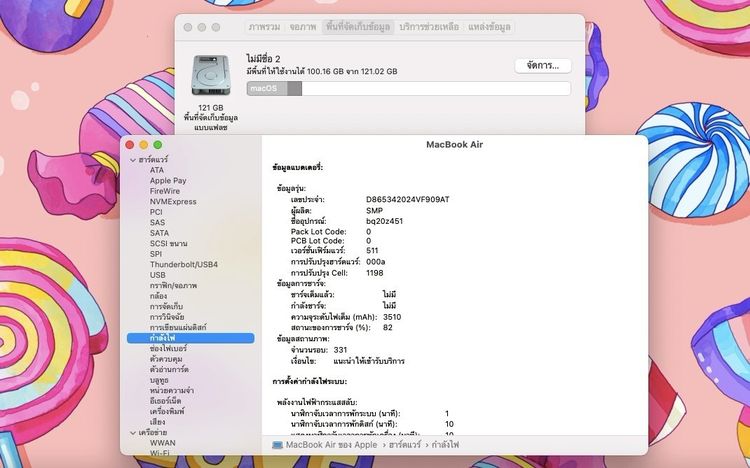Select PCI in the sidebar
Image resolution: width=750 pixels, height=468 pixels.
[x=156, y=212]
